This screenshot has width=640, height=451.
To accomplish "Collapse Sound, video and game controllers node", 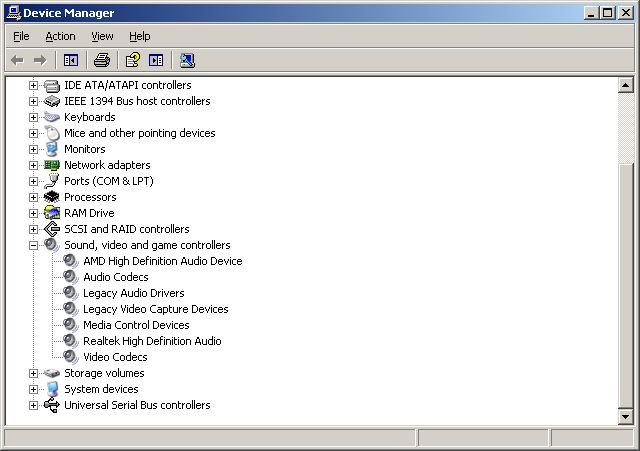I will click(33, 245).
